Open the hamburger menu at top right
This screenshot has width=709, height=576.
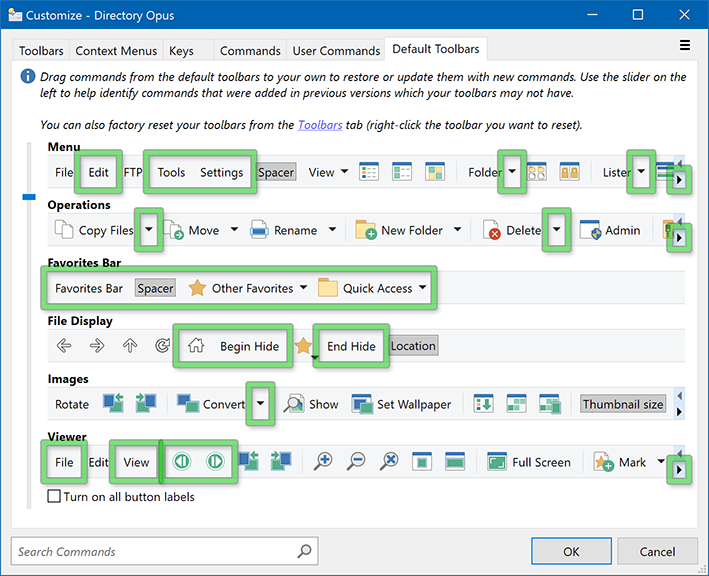685,45
